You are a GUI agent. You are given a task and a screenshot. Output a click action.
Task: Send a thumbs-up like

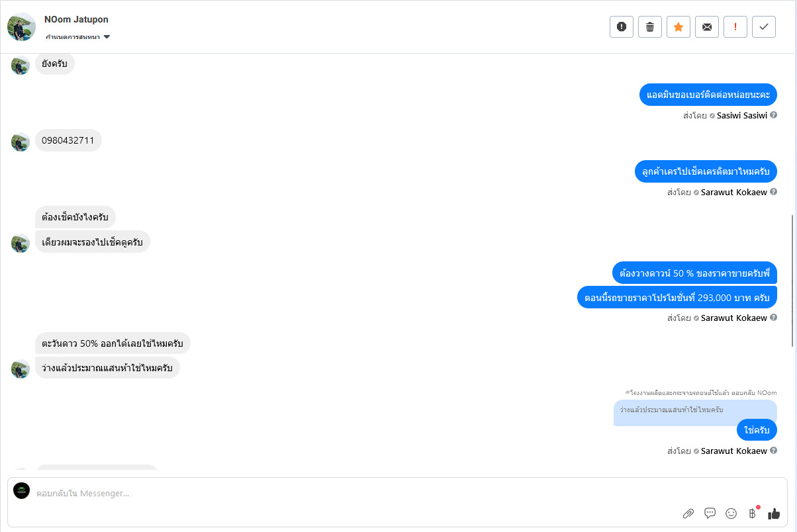tap(774, 513)
